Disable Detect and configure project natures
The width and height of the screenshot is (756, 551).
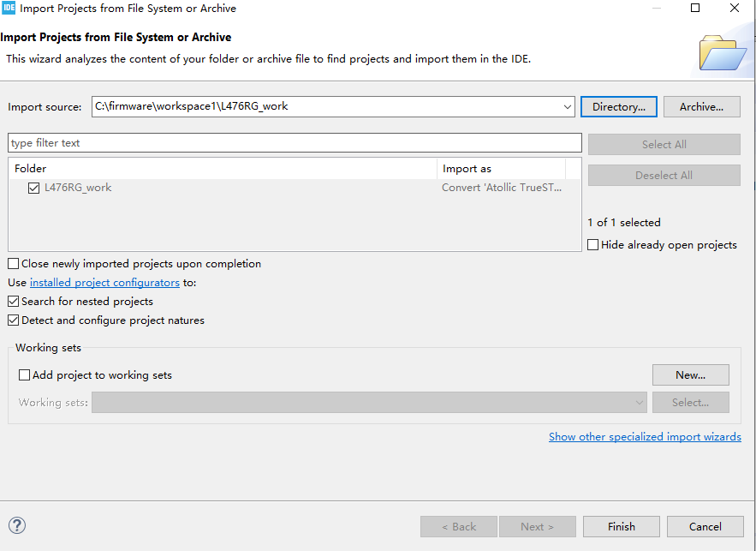click(x=14, y=320)
